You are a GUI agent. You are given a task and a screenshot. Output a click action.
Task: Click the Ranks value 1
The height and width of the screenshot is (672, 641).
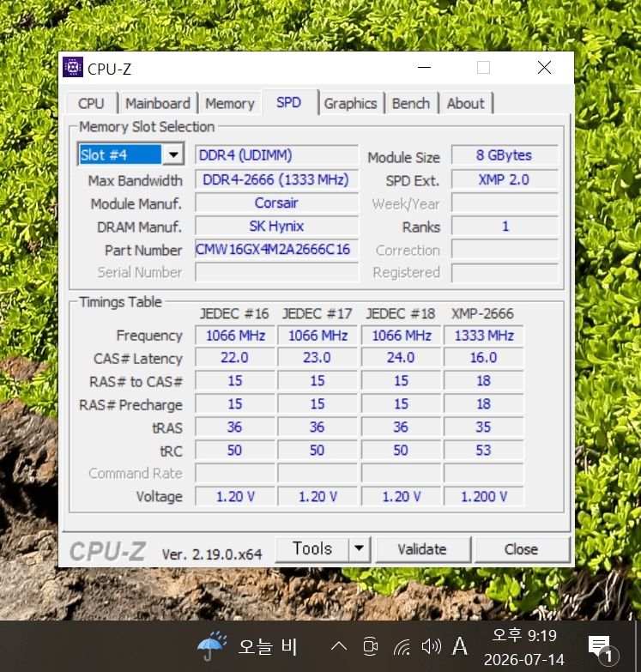pos(505,226)
